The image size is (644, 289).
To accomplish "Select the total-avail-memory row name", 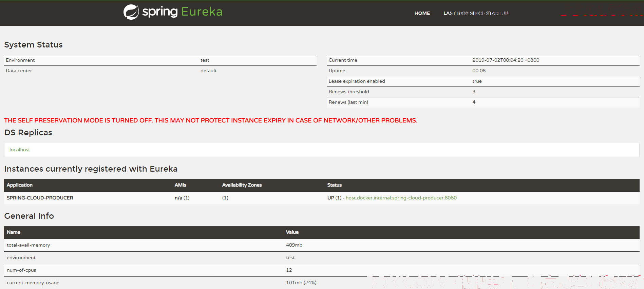I will [29, 245].
